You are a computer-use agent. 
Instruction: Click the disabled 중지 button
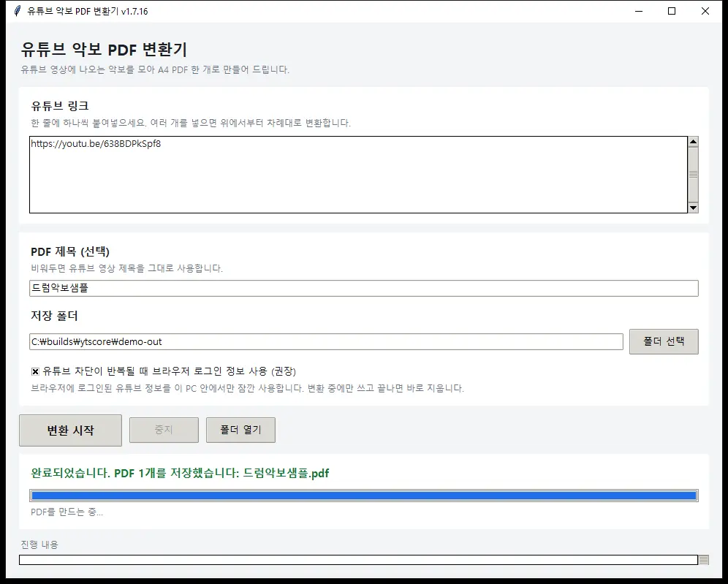[164, 430]
